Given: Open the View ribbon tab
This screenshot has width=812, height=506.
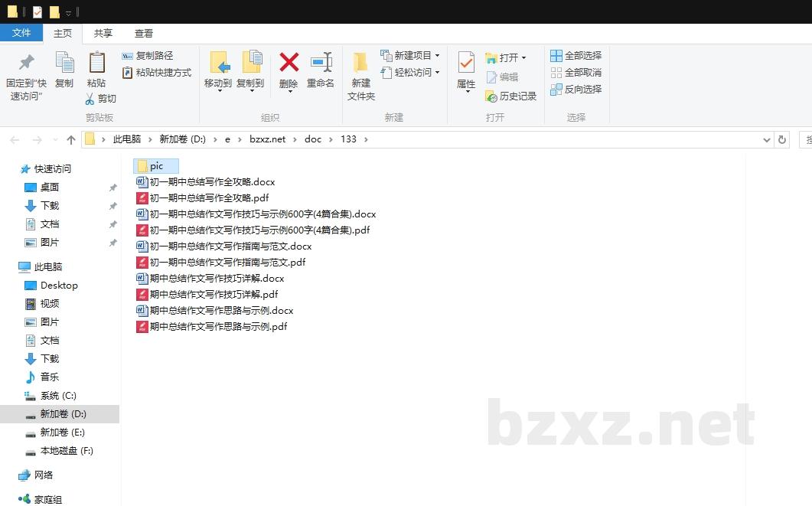Looking at the screenshot, I should (144, 34).
